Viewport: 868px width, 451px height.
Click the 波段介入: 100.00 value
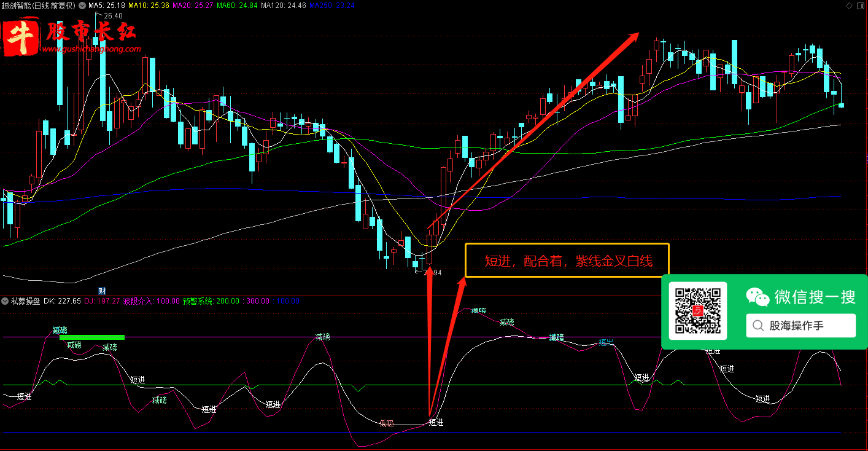[152, 301]
